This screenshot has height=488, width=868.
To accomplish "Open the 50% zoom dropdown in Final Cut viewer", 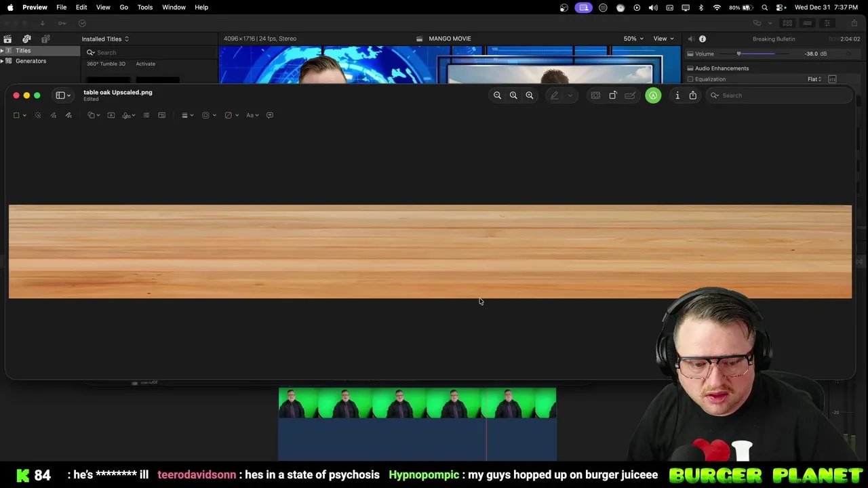I will tap(633, 39).
